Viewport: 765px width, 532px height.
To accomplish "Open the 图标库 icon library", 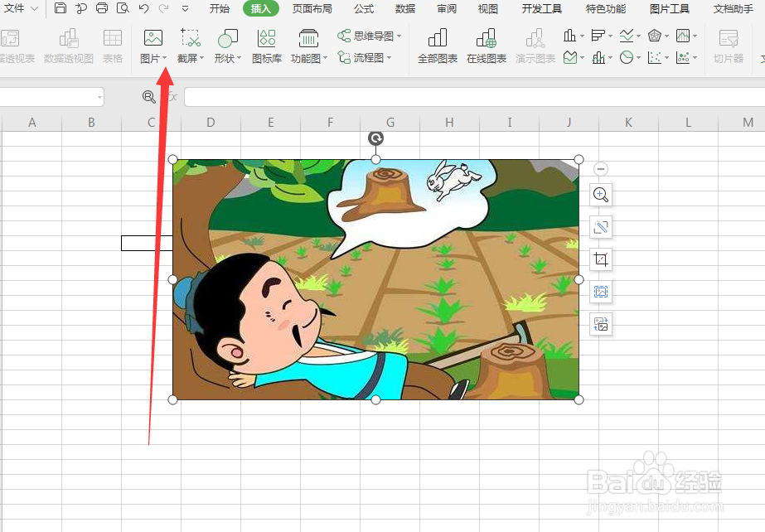I will [267, 46].
